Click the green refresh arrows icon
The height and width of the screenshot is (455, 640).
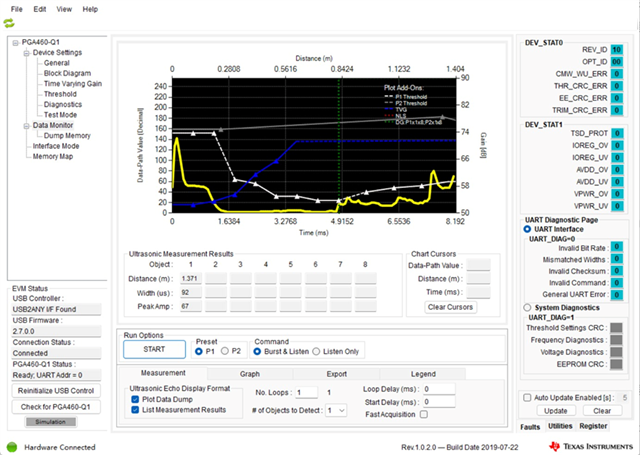tap(9, 23)
